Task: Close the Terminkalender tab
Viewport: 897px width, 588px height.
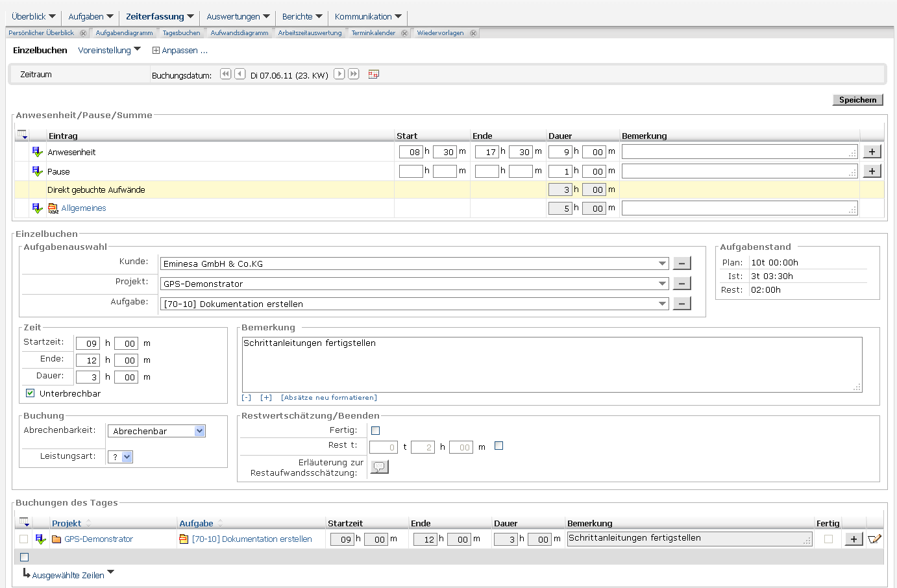Action: pos(404,33)
